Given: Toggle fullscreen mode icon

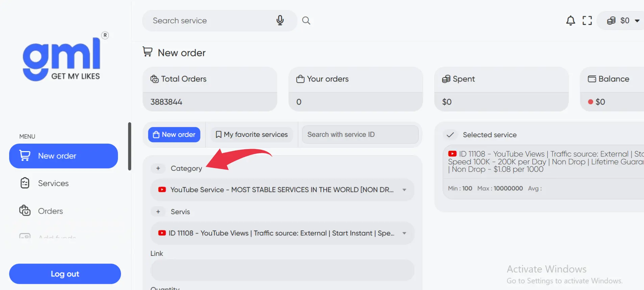Looking at the screenshot, I should point(587,21).
